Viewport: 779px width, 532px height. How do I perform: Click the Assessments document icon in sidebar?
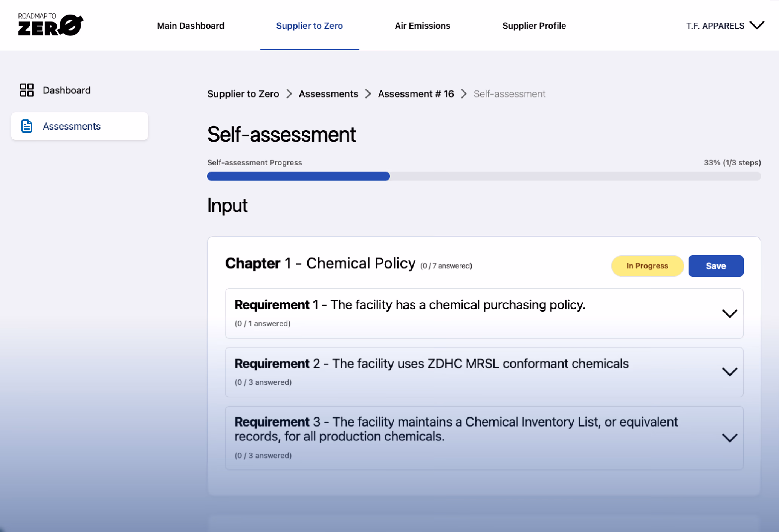coord(27,126)
